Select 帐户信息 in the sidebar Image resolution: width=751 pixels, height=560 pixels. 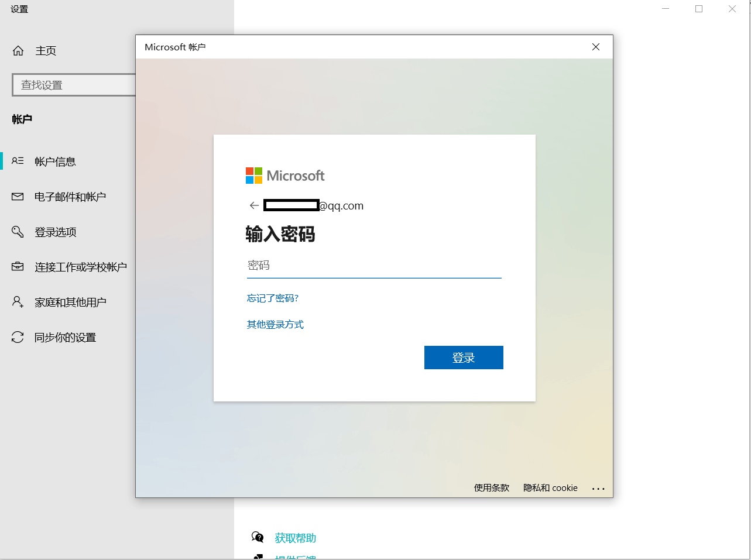(55, 162)
